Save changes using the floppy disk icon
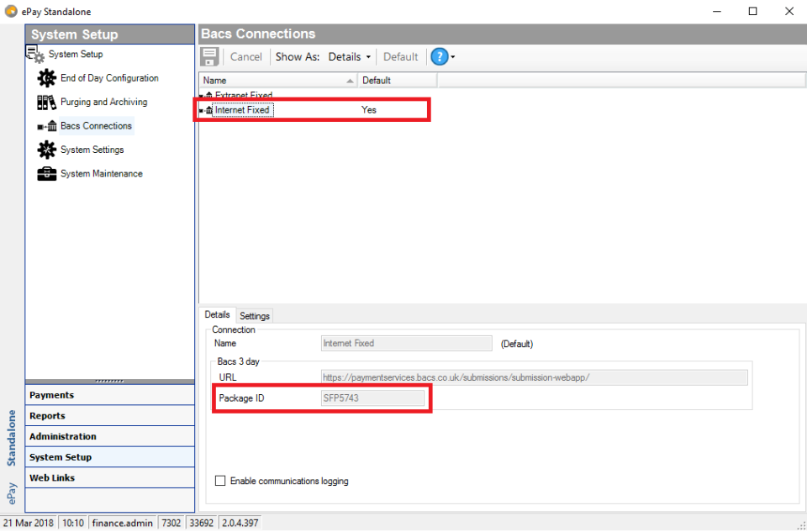Screen dimensions: 807x532 pos(209,56)
